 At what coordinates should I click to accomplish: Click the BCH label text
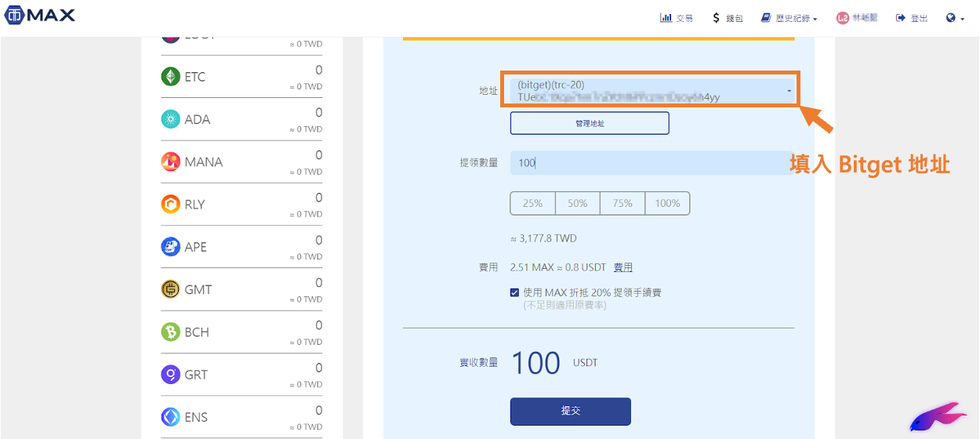coord(197,332)
